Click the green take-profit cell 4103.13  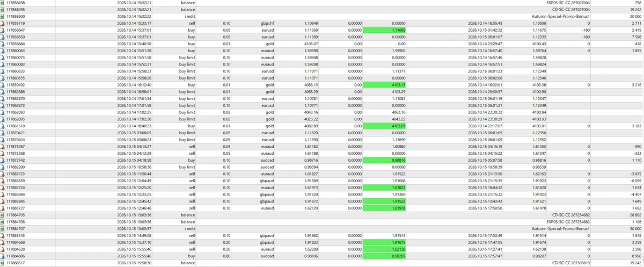pyautogui.click(x=385, y=85)
